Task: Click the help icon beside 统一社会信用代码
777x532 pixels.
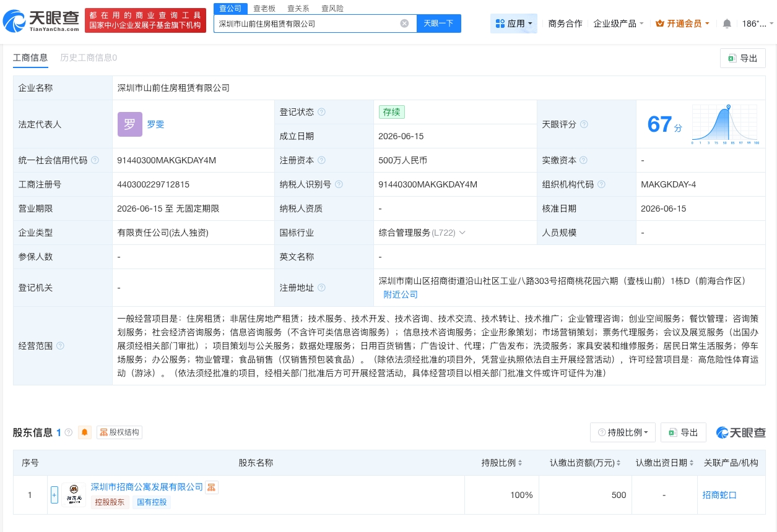Action: [x=95, y=160]
